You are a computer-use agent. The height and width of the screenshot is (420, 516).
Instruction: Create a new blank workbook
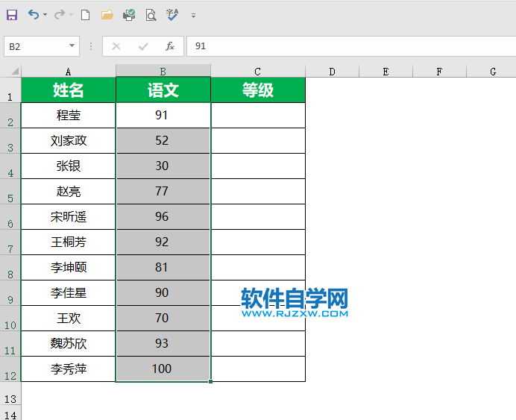85,15
